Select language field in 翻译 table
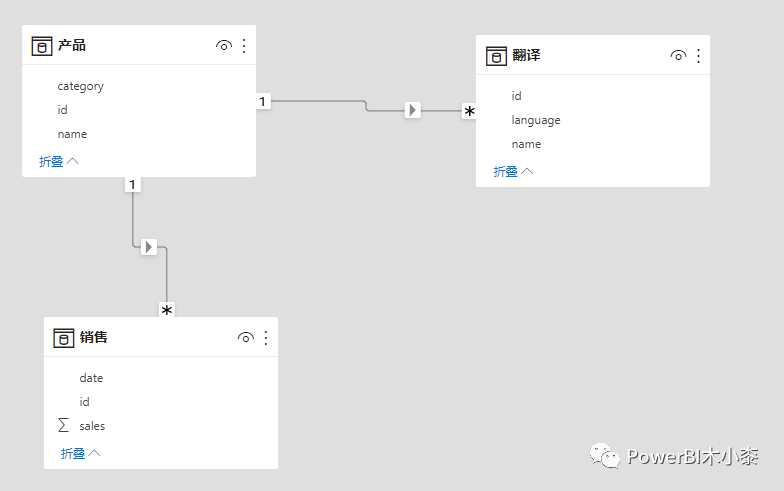 536,120
